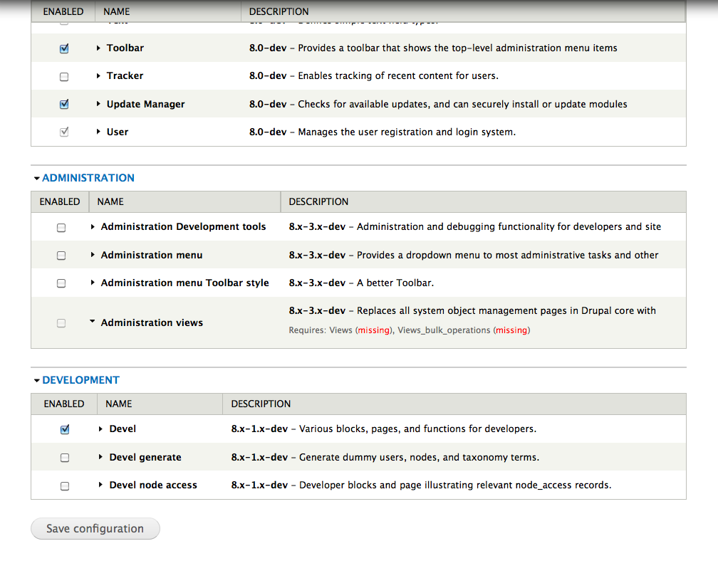
Task: Click DESCRIPTION header in Administration table
Action: pyautogui.click(x=318, y=201)
